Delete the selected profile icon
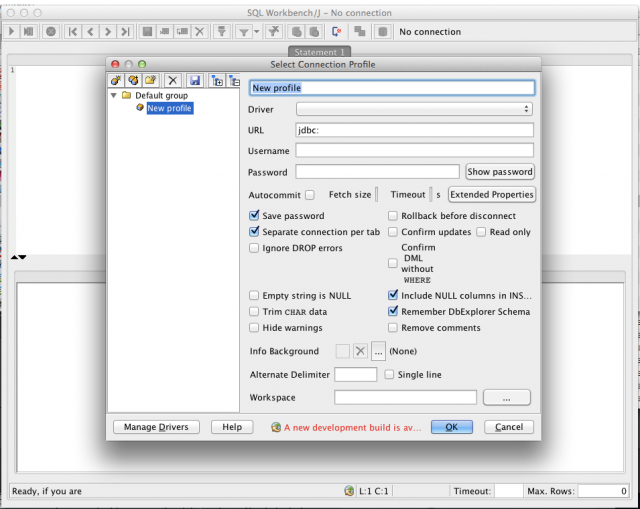 pyautogui.click(x=173, y=80)
